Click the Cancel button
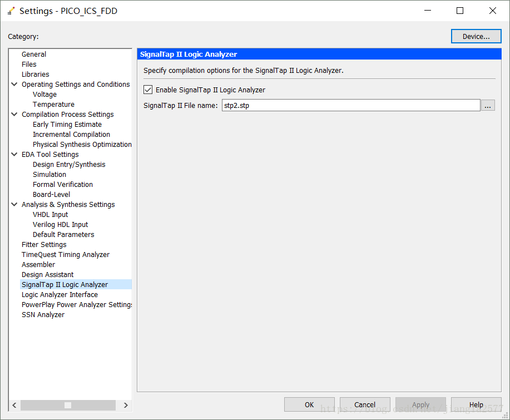 point(365,404)
